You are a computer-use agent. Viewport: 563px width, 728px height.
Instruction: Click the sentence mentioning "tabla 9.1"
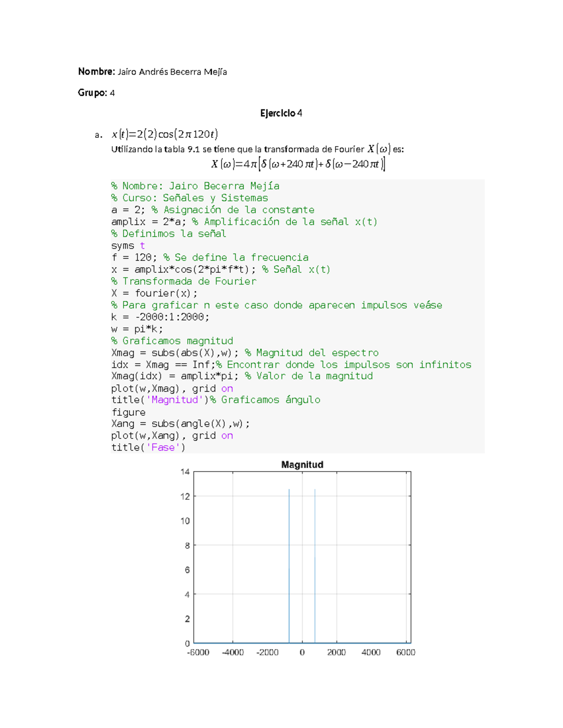tap(257, 149)
